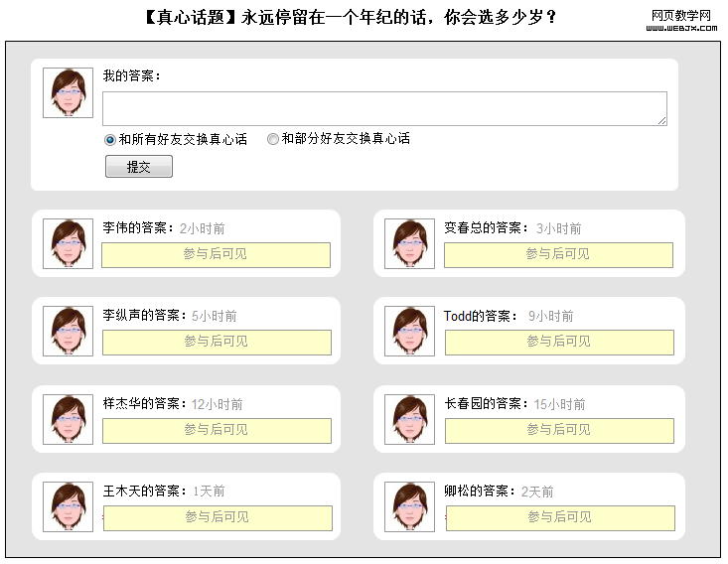Click inside the 我的答案 text area
728x564 pixels.
[383, 109]
